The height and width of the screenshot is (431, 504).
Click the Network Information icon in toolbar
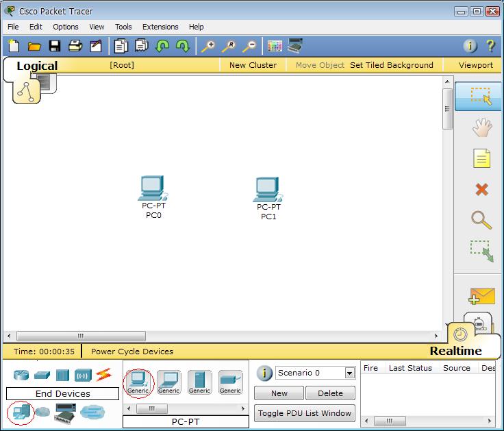point(470,46)
